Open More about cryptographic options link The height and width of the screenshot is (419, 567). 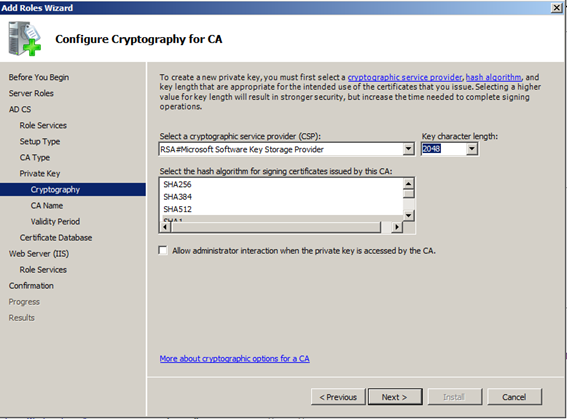tap(235, 359)
